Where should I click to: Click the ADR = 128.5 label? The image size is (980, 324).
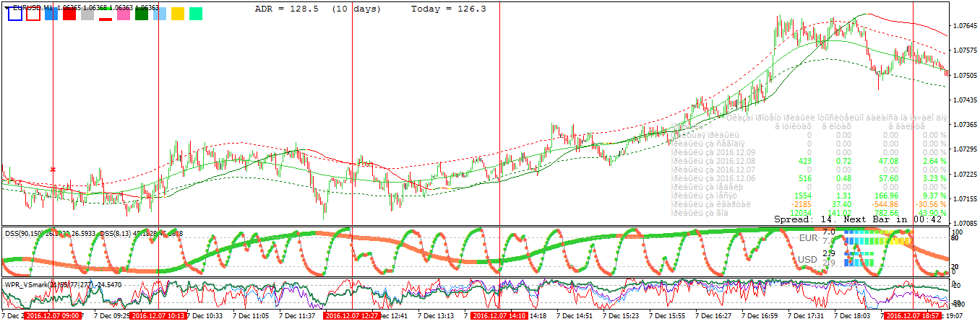(288, 9)
